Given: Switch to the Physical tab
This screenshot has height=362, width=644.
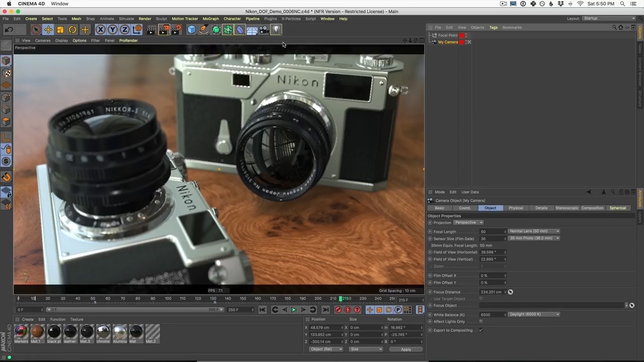Looking at the screenshot, I should coord(516,208).
